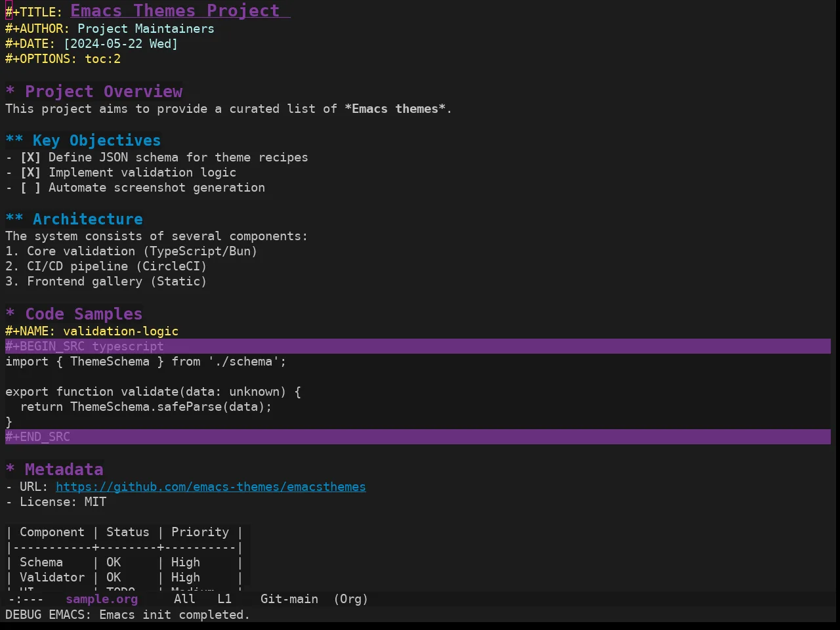The height and width of the screenshot is (630, 840).
Task: Click the L1 line number indicator
Action: [224, 599]
